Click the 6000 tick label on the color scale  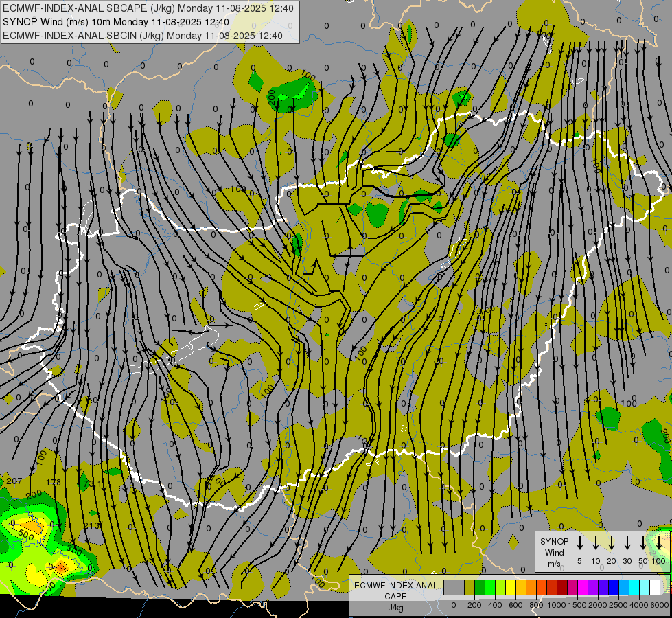point(660,605)
